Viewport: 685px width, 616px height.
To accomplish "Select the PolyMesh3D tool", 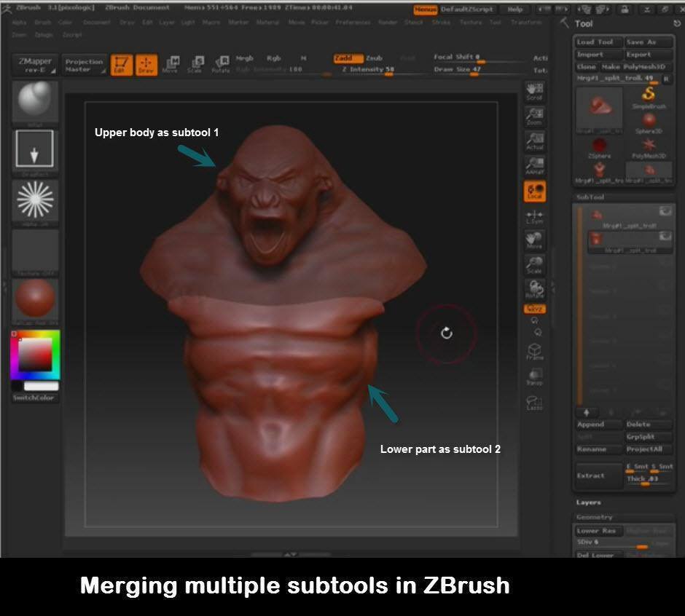I will pos(649,148).
